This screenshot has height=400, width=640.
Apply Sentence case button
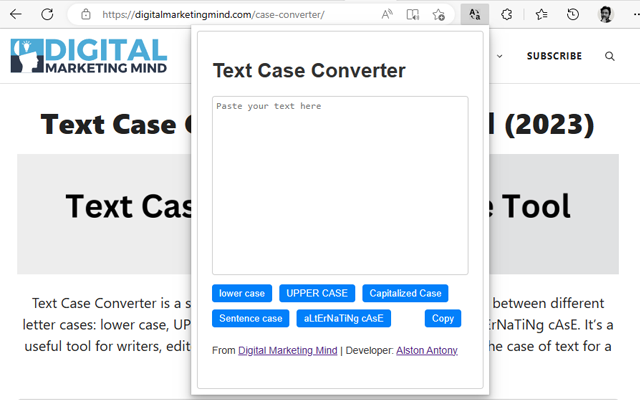point(251,318)
